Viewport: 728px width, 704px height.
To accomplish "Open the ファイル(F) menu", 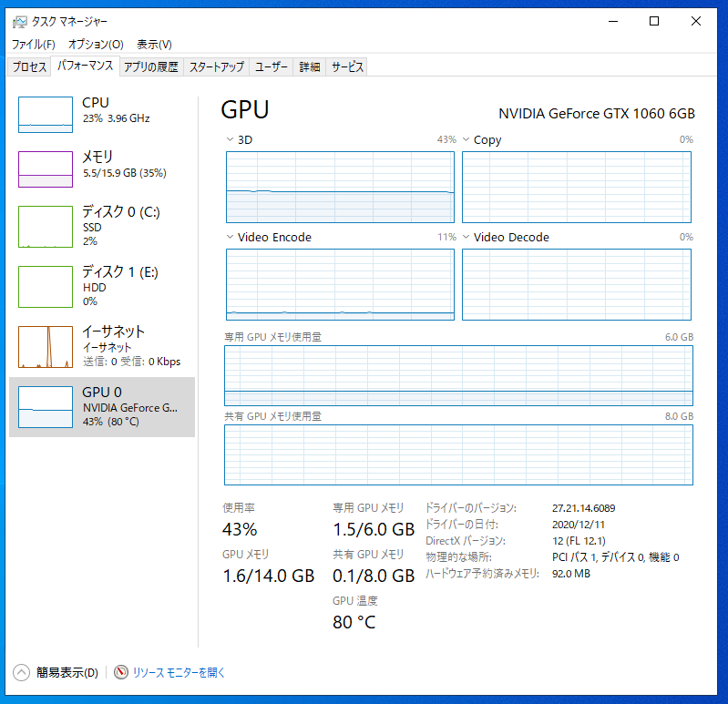I will (x=34, y=45).
